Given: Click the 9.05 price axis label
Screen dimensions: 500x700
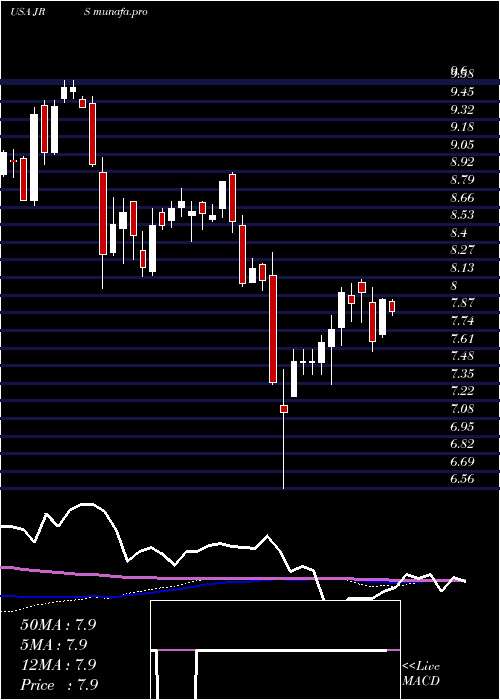Looking at the screenshot, I should [x=462, y=145].
